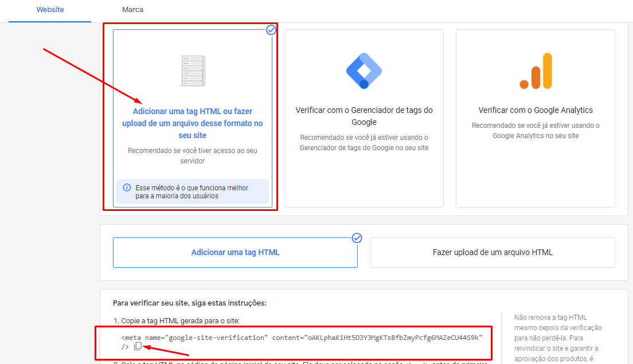Viewport: 633px width, 364px height.
Task: Click the checkmark on Adicionar uma tag HTML option
Action: click(x=357, y=238)
